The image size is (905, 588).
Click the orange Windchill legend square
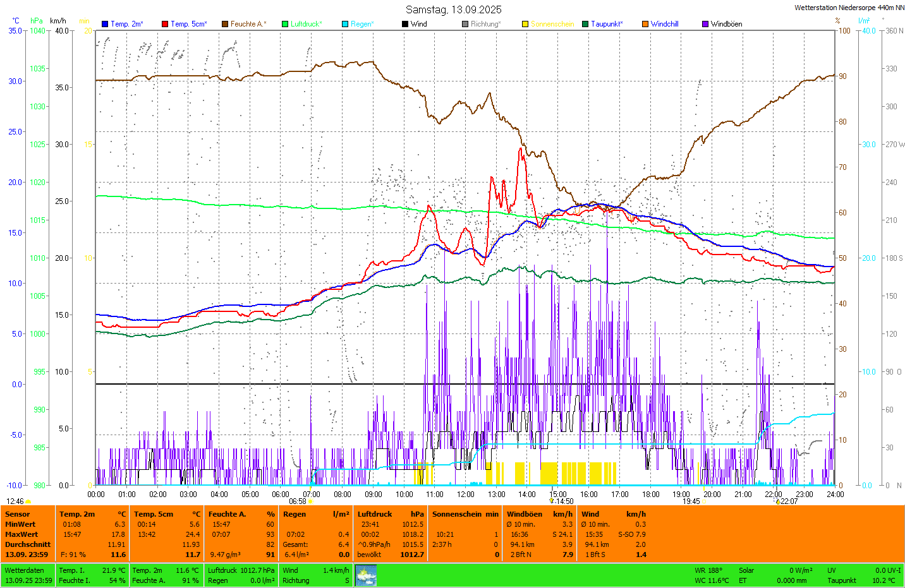click(645, 24)
